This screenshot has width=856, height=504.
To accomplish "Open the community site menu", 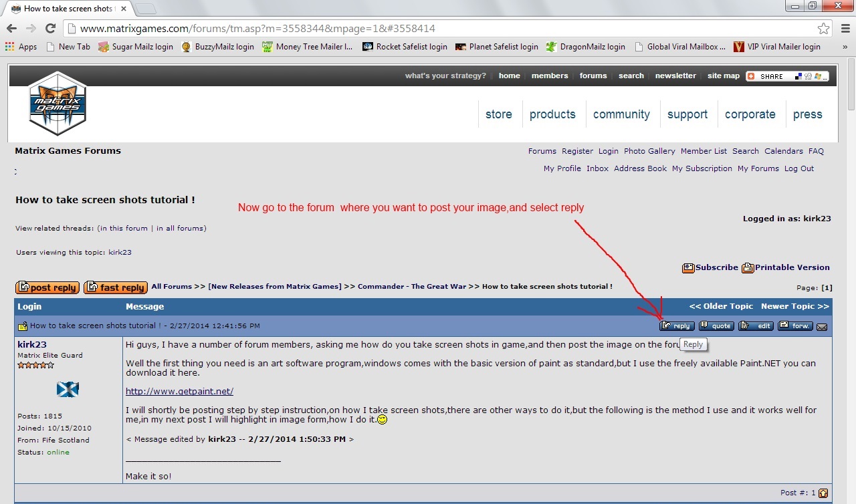I will tap(621, 114).
